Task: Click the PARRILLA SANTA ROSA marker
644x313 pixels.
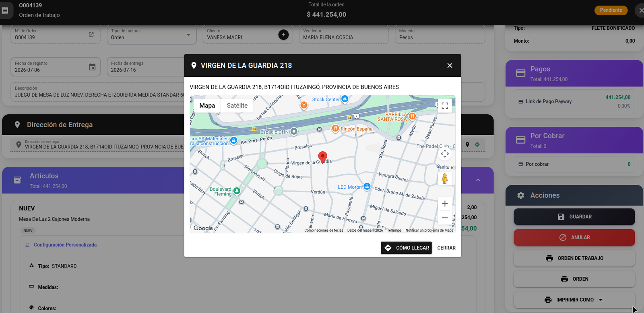Action: 412,116
